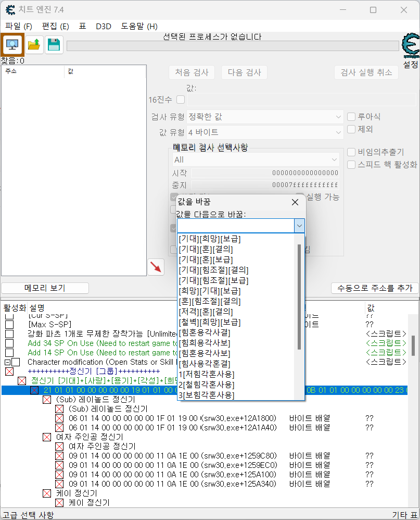This screenshot has height=520, width=420.
Task: Open the 도움말 (H) menu
Action: [139, 26]
